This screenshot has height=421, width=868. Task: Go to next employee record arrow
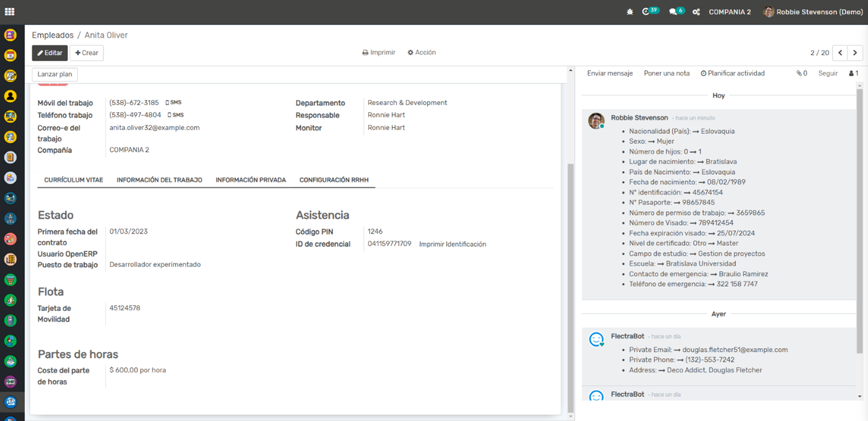855,53
